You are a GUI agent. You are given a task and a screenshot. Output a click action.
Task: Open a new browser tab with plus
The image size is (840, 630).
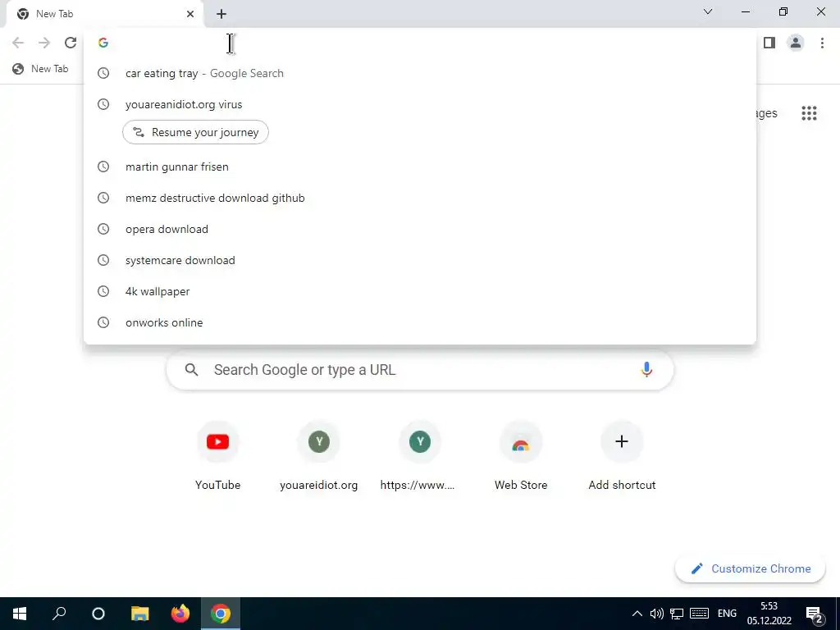click(221, 14)
